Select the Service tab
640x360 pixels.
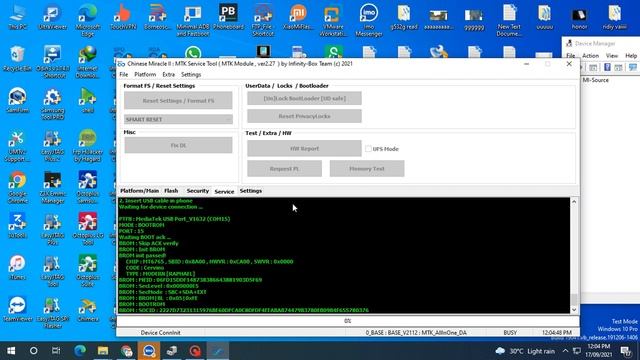pos(224,191)
